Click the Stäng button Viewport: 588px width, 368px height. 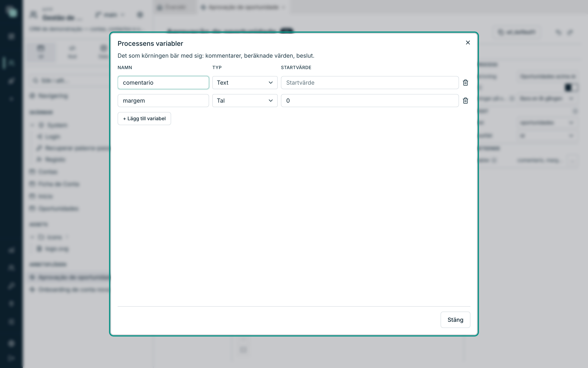click(455, 320)
